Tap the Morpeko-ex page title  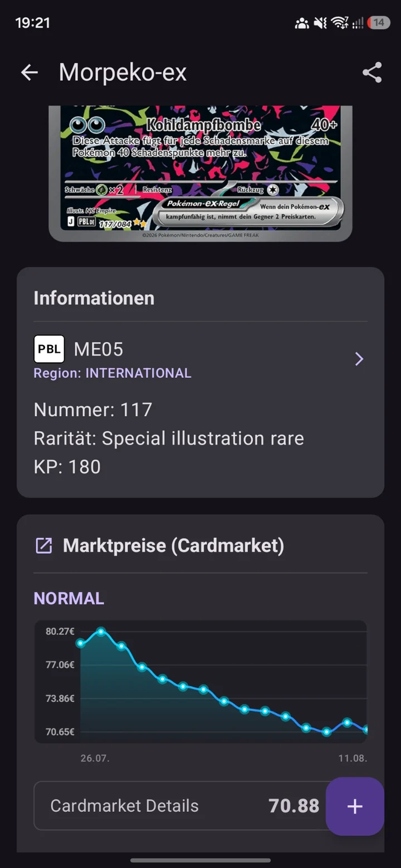click(x=123, y=73)
